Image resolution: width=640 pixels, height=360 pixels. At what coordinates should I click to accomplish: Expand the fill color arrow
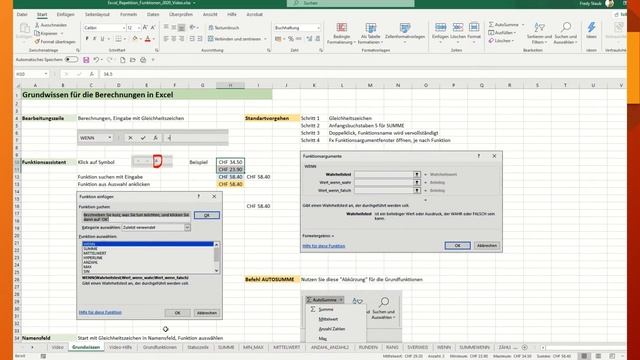coord(140,39)
